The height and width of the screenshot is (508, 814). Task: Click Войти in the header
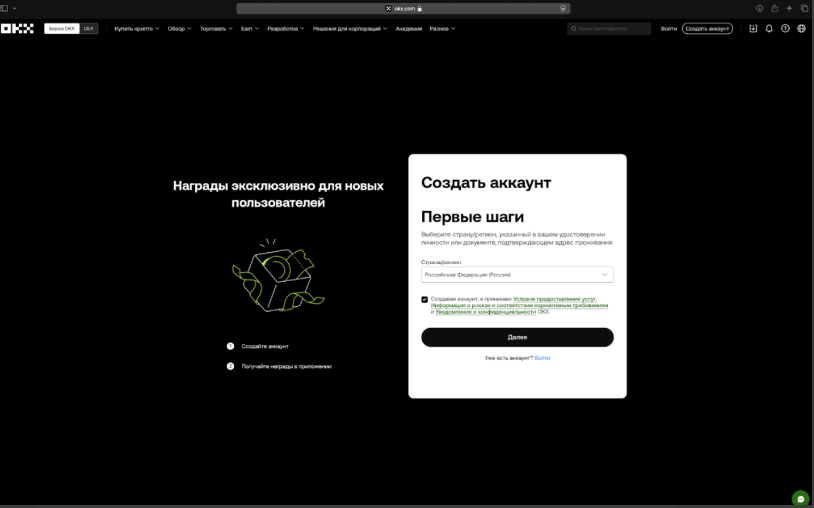tap(669, 29)
